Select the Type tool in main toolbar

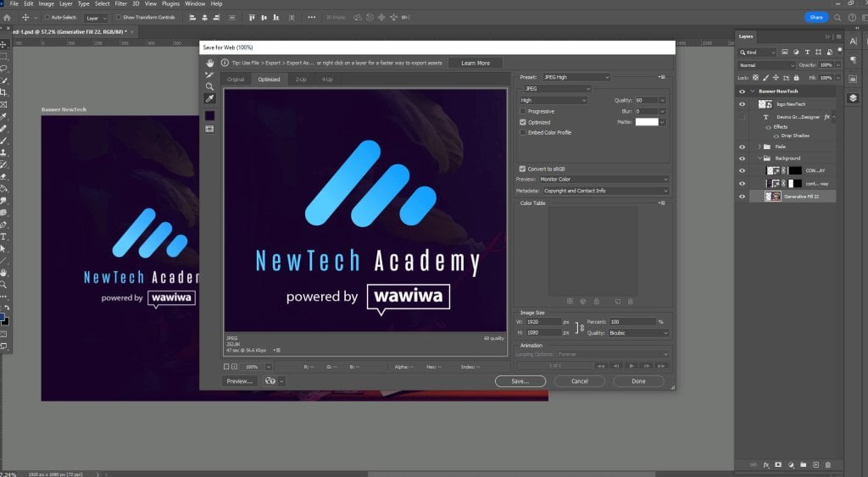3,237
